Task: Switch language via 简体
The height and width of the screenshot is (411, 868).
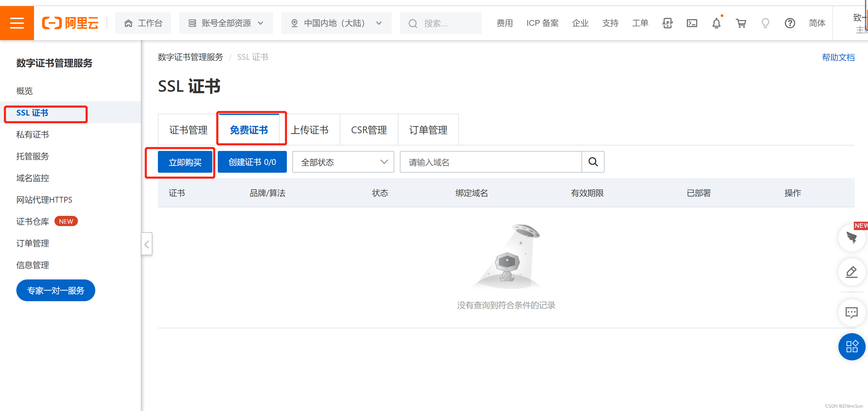Action: pos(817,23)
